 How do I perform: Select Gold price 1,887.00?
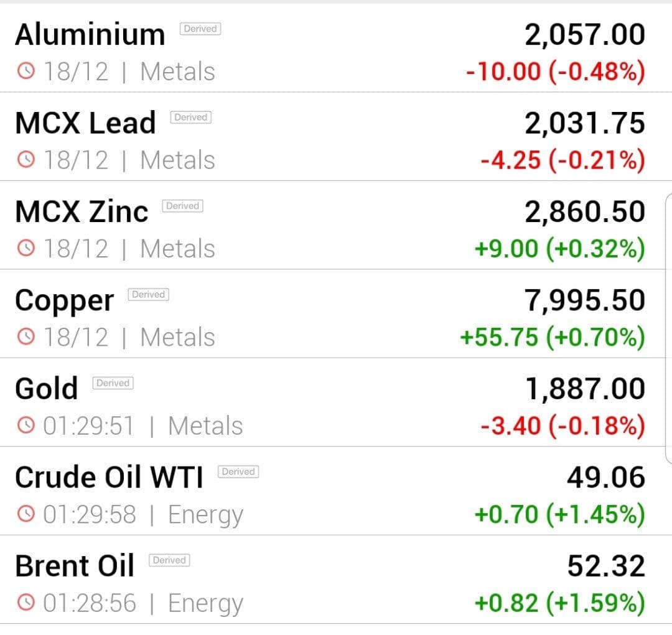click(585, 389)
